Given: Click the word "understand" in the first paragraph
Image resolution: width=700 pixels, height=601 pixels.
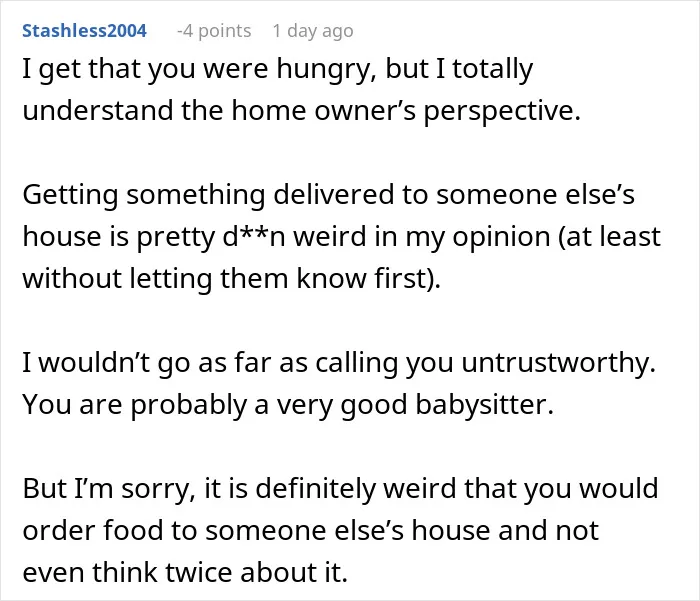Looking at the screenshot, I should click(x=98, y=110).
